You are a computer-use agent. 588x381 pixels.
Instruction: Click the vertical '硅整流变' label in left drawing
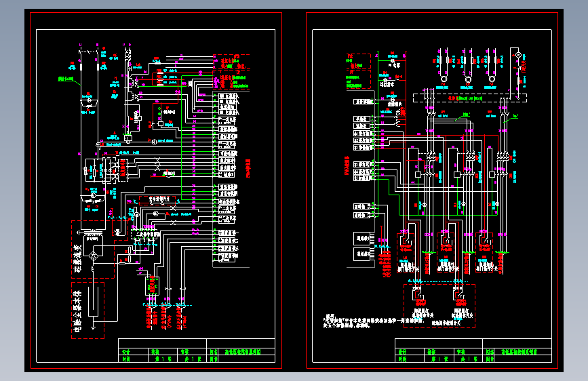[x=77, y=259]
